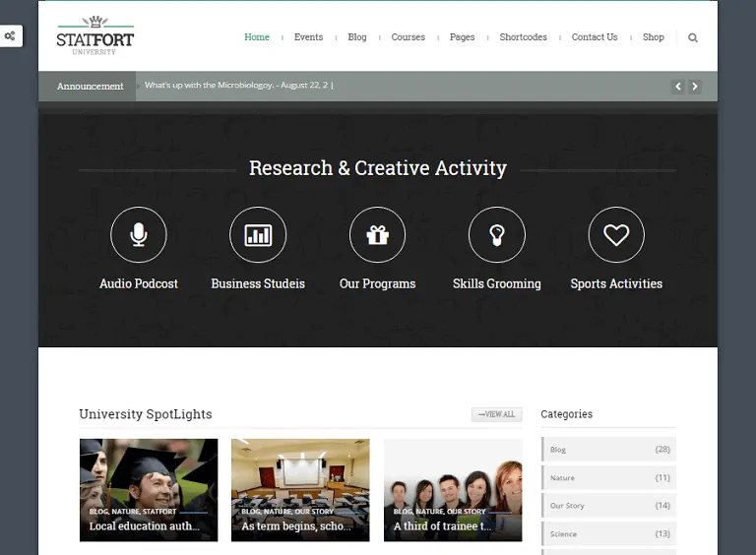The height and width of the screenshot is (555, 756).
Task: Navigate to Contact Us page
Action: pyautogui.click(x=595, y=37)
